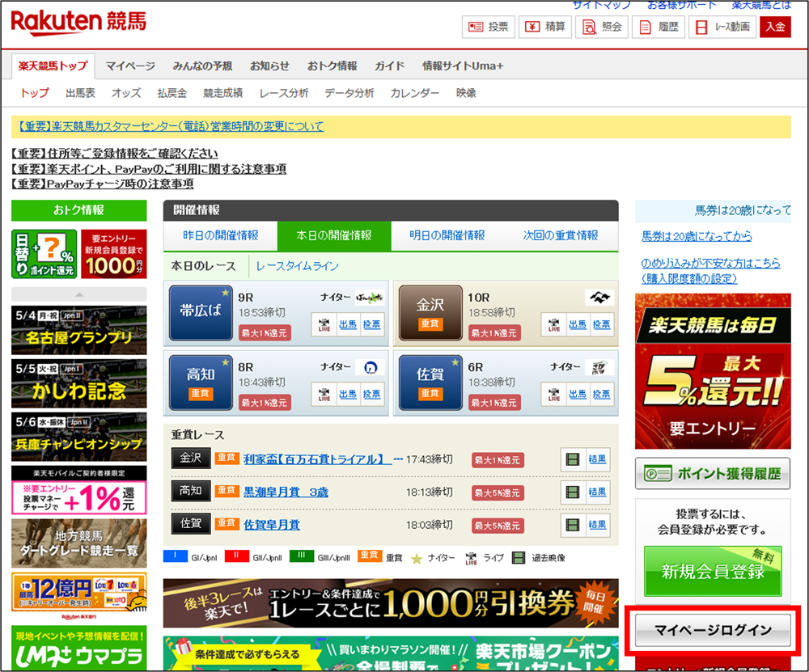Open the 照会 inquiry button
Viewport: 809px width, 672px height.
coord(602,27)
